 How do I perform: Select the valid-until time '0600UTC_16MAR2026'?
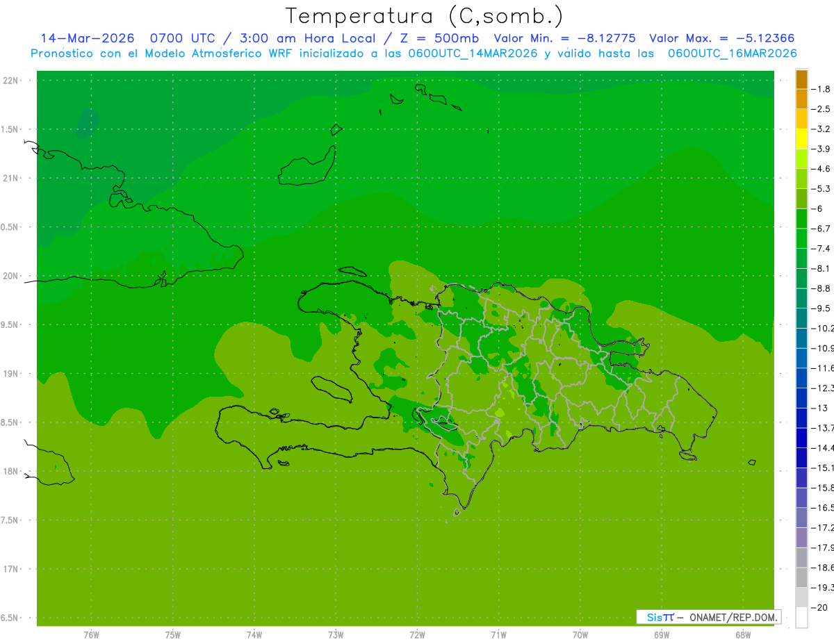(732, 53)
